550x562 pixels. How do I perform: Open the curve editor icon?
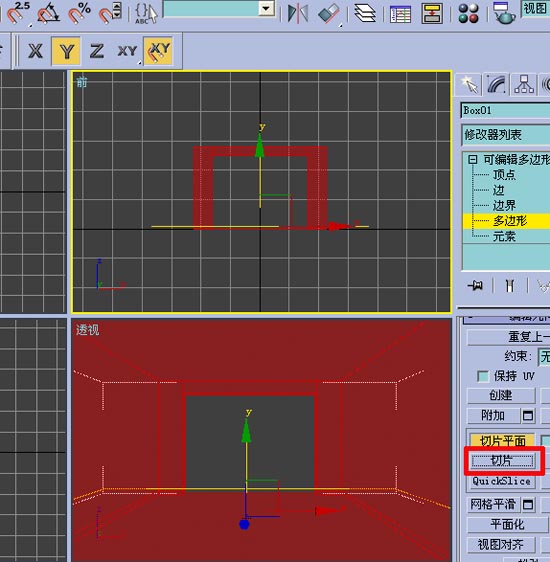[400, 14]
